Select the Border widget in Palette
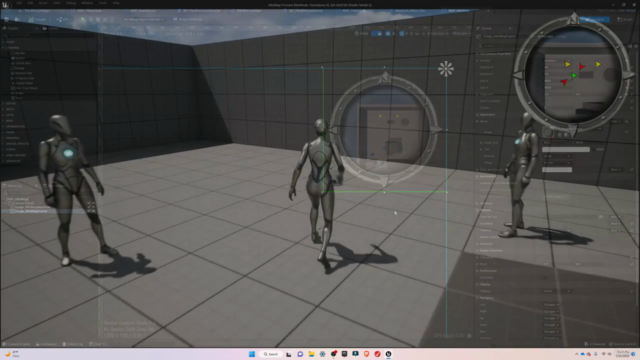This screenshot has width=640, height=360. (x=19, y=53)
